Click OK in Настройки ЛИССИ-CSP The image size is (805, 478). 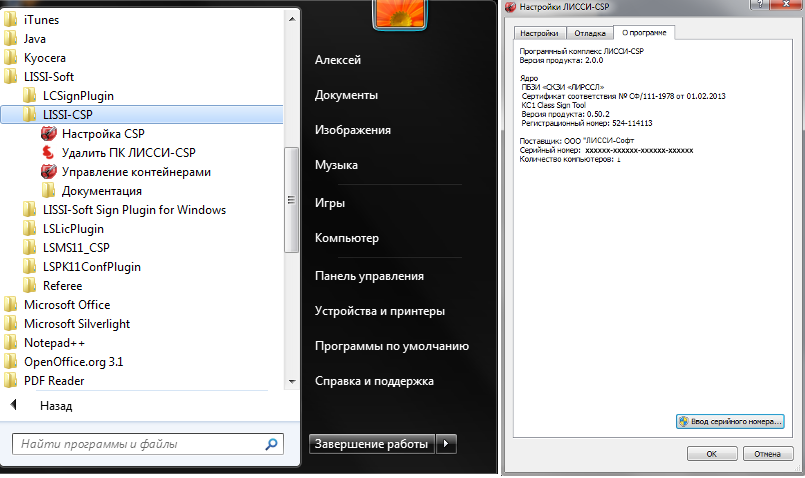(x=712, y=454)
